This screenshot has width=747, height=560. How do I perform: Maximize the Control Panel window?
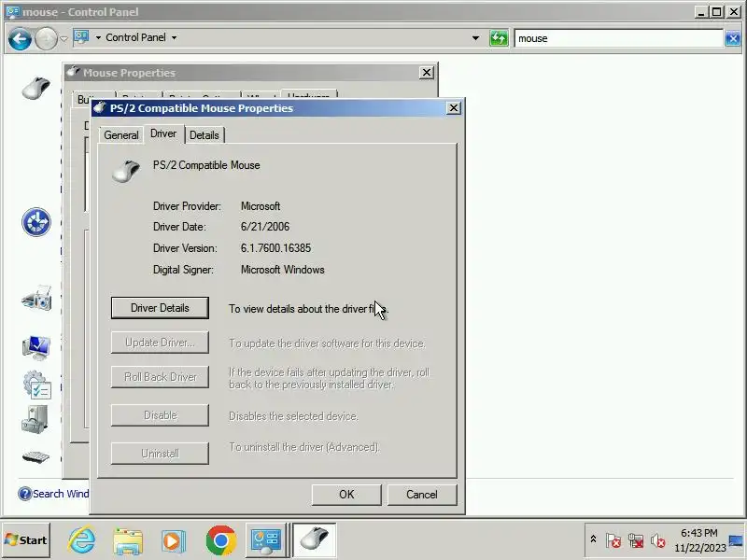click(717, 12)
